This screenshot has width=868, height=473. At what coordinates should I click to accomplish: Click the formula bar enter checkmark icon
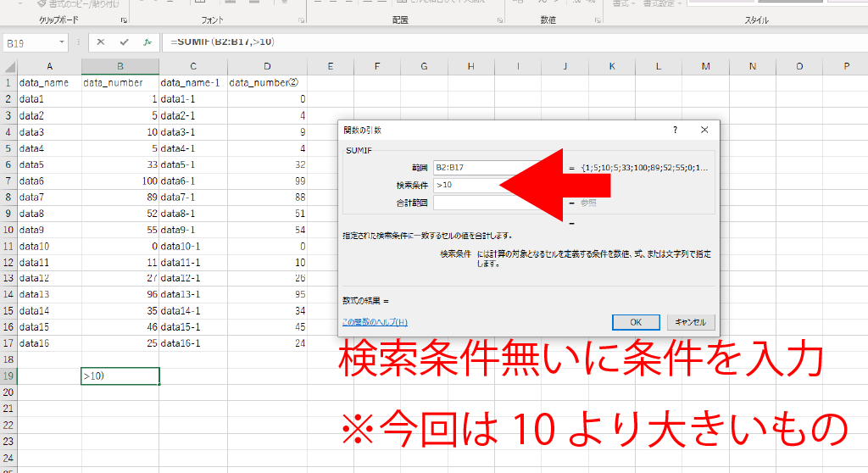[x=124, y=42]
